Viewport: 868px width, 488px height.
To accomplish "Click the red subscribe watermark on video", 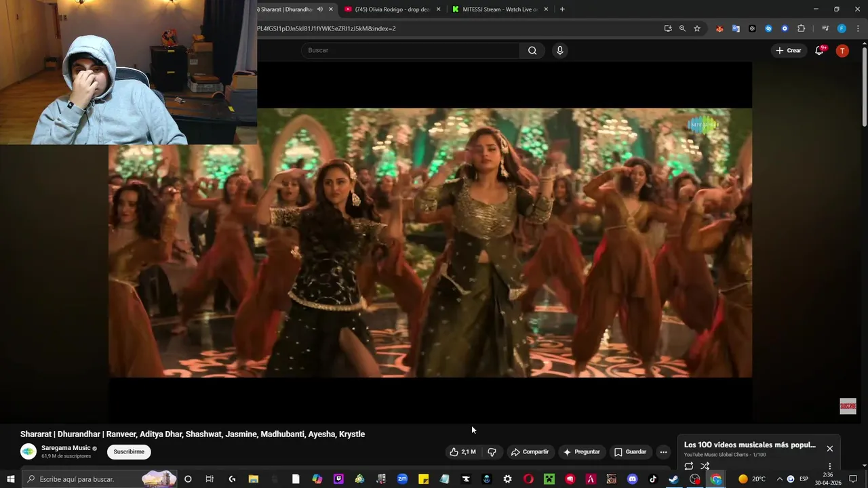I will [x=848, y=406].
